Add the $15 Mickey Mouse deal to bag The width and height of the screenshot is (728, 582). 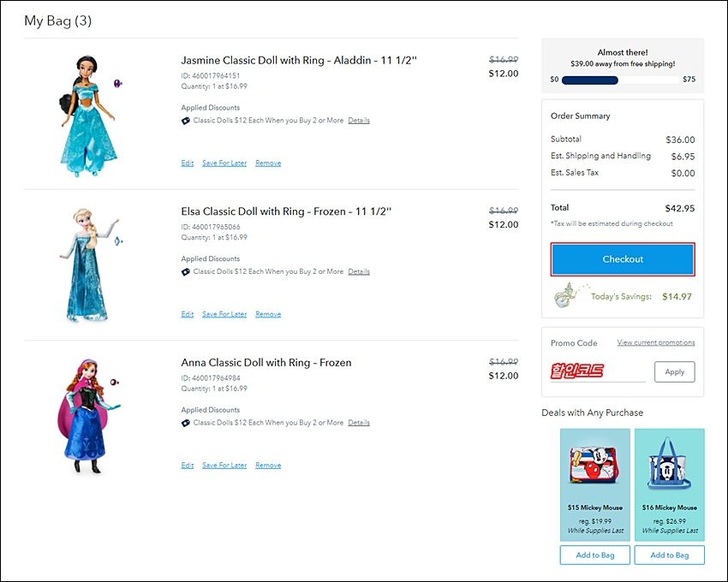click(594, 555)
